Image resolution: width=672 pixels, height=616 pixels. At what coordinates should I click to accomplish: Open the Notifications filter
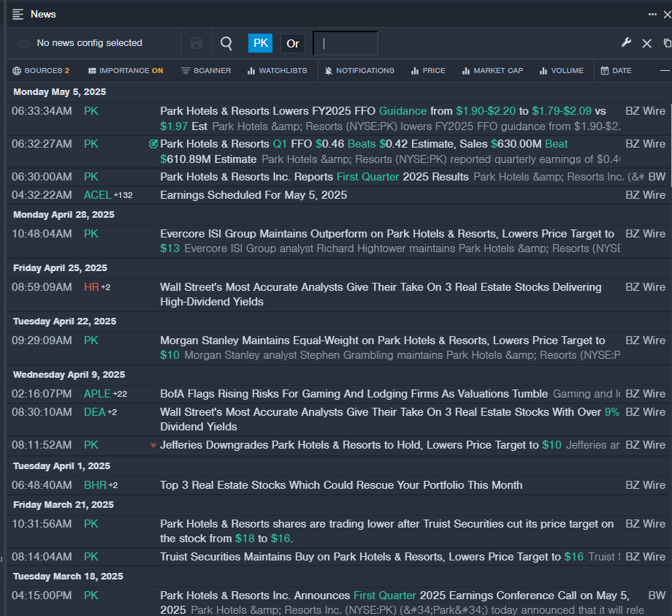[x=359, y=71]
